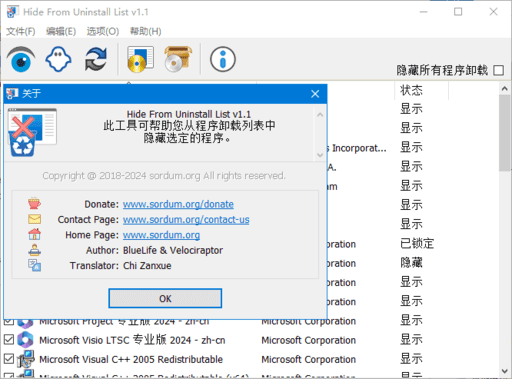Click the blue info toolbar icon
The height and width of the screenshot is (379, 512).
(x=223, y=60)
